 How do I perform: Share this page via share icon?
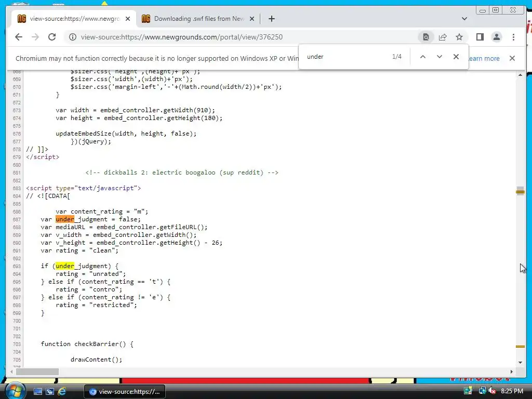point(443,37)
